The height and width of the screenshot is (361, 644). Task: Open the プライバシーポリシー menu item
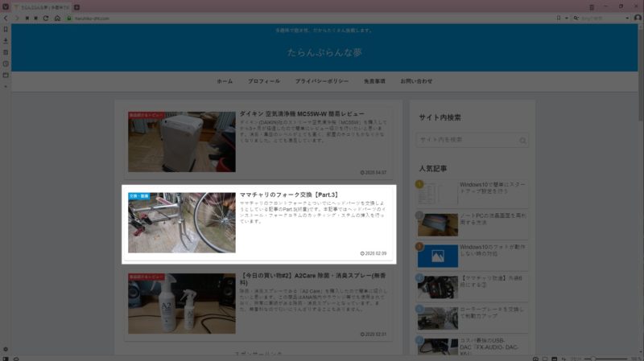321,81
